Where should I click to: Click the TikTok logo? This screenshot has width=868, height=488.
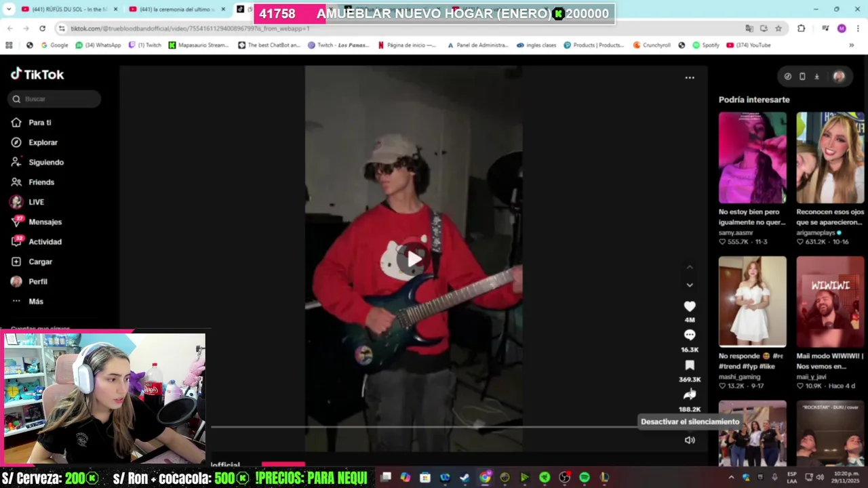[x=37, y=74]
